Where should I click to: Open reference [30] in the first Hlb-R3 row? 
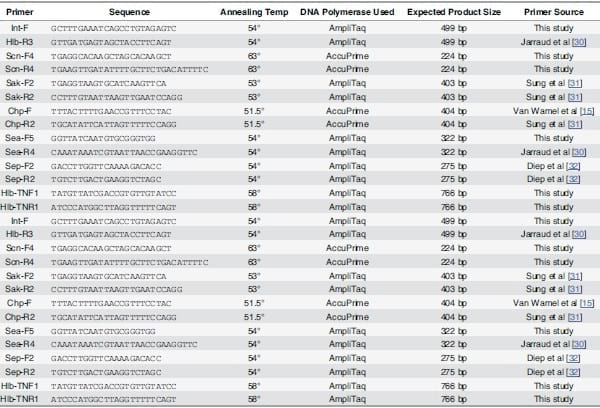point(579,42)
